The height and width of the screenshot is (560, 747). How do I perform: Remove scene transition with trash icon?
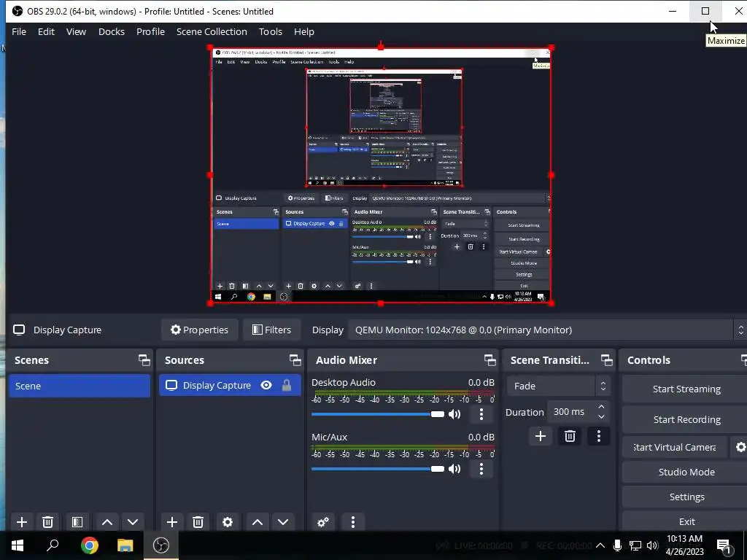point(570,436)
